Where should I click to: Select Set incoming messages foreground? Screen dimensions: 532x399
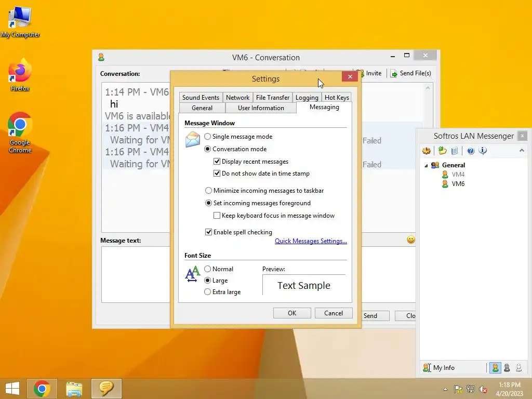tap(258, 203)
